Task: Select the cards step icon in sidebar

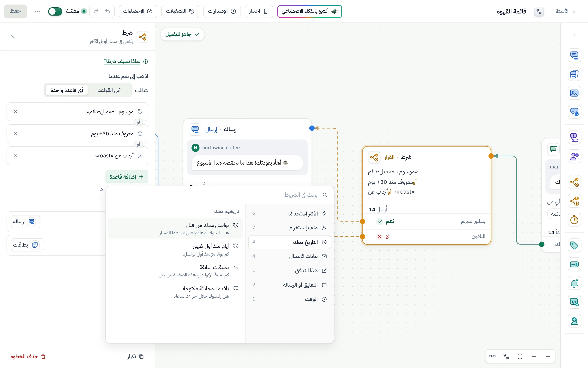Action: pos(574,74)
